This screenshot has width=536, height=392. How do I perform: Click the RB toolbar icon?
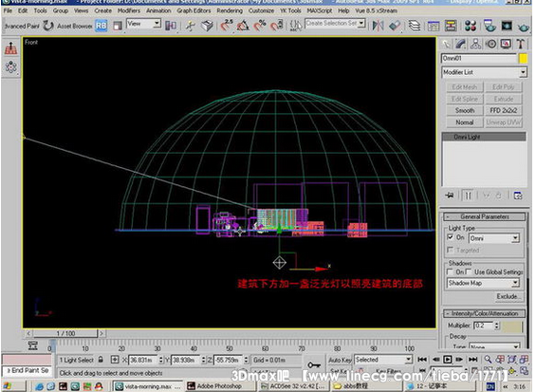(x=102, y=26)
